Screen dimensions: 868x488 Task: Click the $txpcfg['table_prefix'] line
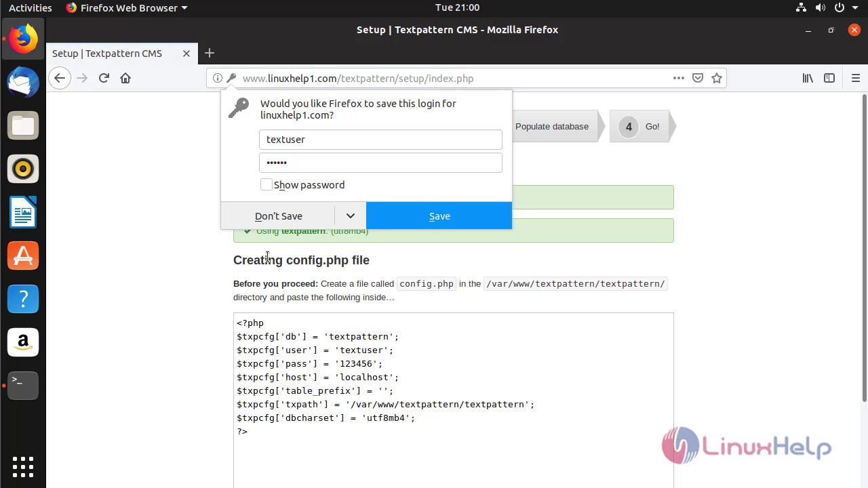pos(315,390)
